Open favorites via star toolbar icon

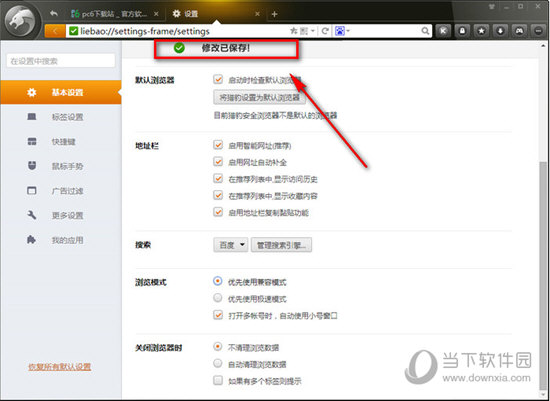[x=481, y=31]
